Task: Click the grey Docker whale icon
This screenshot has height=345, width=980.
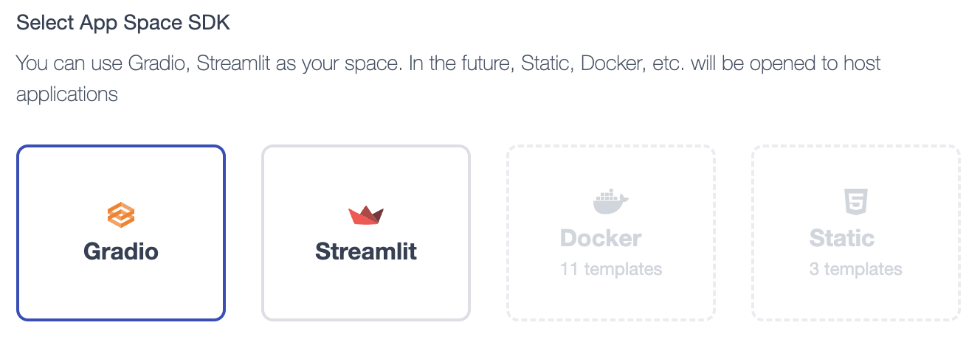Action: point(610,201)
